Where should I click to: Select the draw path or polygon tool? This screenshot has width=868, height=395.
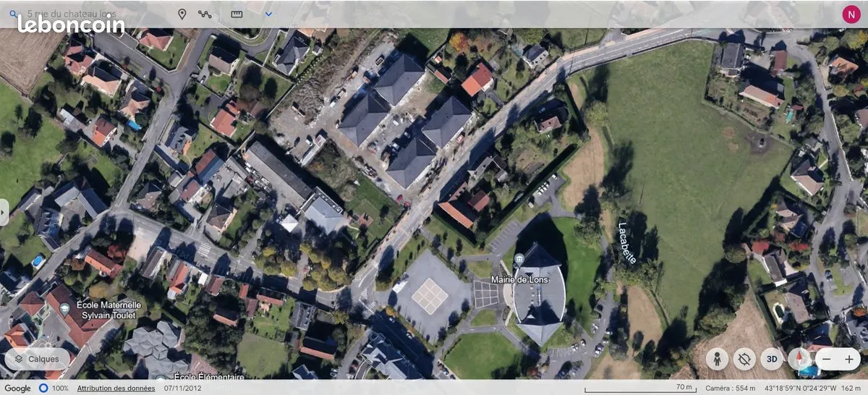pyautogui.click(x=205, y=14)
